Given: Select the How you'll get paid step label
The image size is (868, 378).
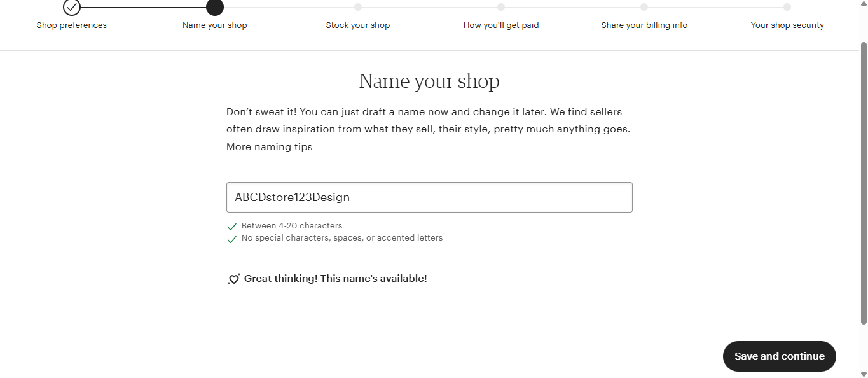Looking at the screenshot, I should pos(500,25).
